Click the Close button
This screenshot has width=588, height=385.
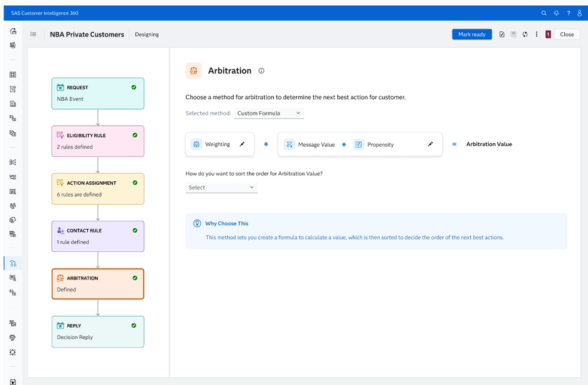click(x=567, y=35)
